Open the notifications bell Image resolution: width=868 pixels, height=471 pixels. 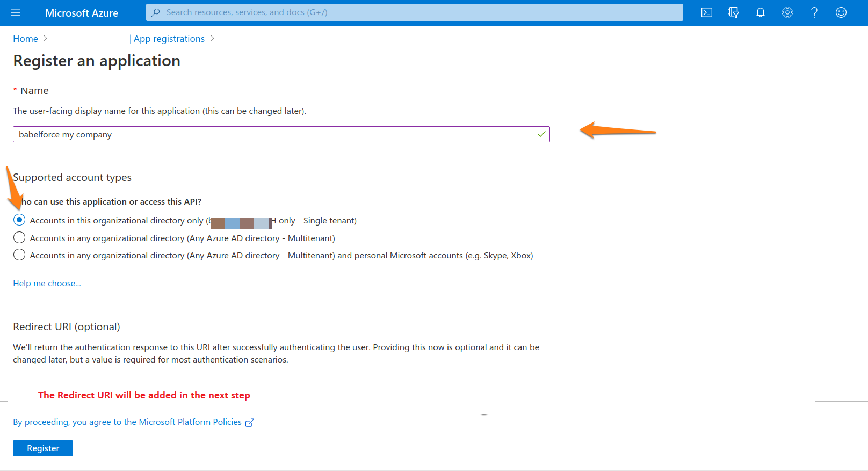pyautogui.click(x=761, y=12)
